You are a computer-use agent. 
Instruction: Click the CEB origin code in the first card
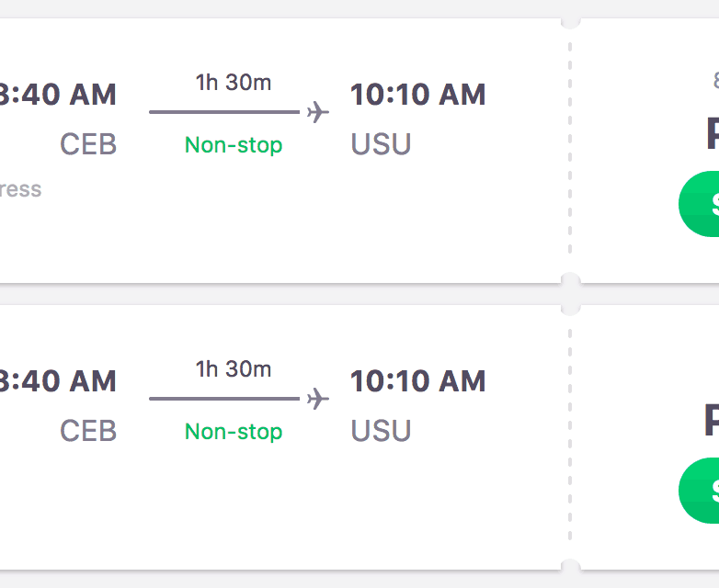click(88, 144)
